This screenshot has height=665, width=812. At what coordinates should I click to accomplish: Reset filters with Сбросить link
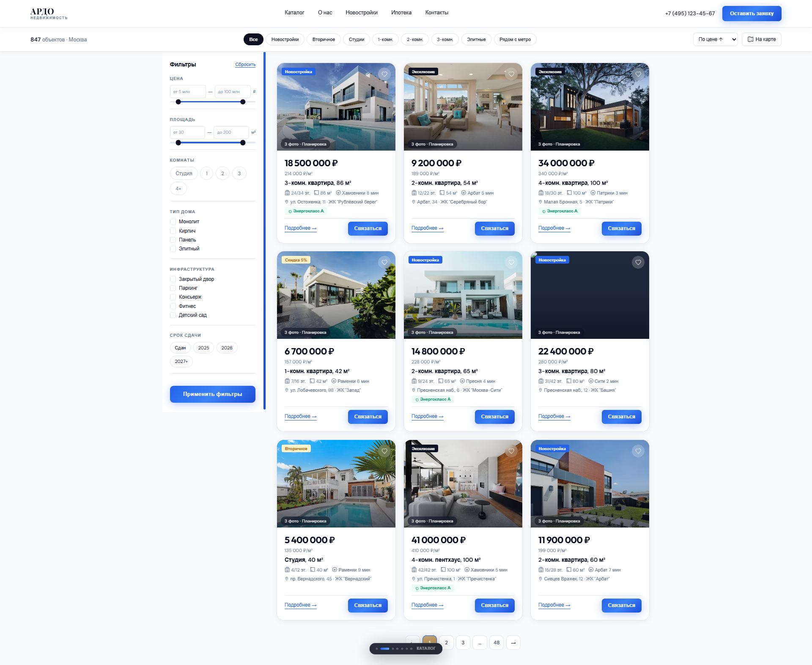coord(245,65)
